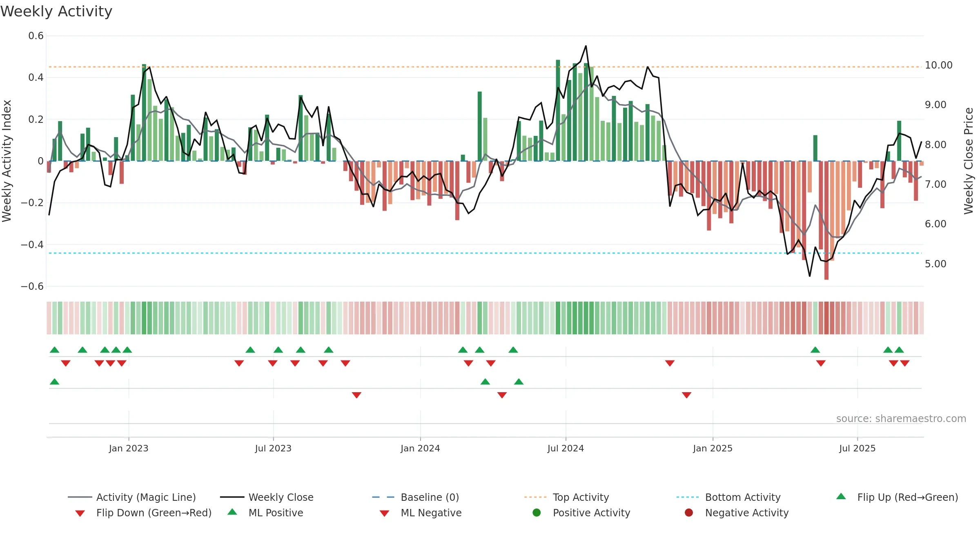Click the Jul 2023 x-axis label
This screenshot has height=551, width=980.
(x=273, y=449)
